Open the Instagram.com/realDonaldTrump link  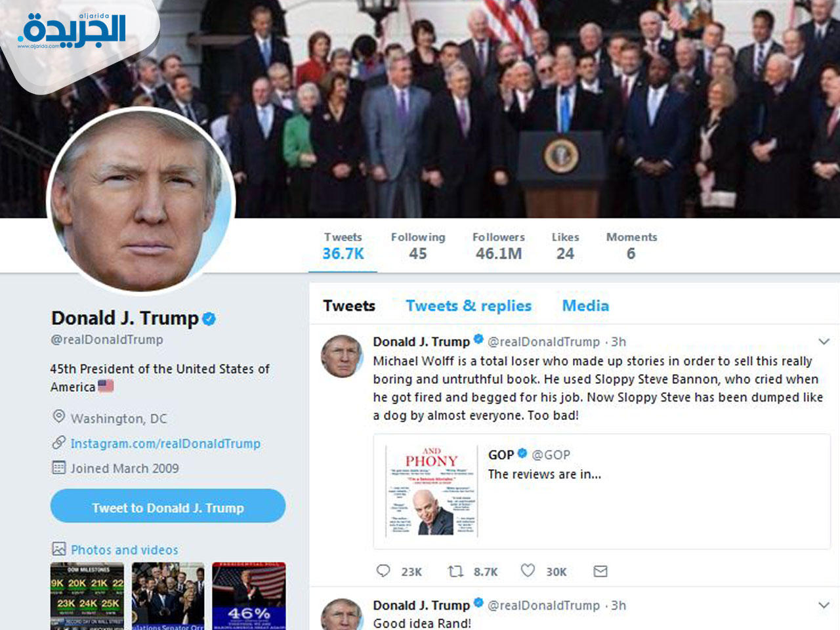coord(165,444)
